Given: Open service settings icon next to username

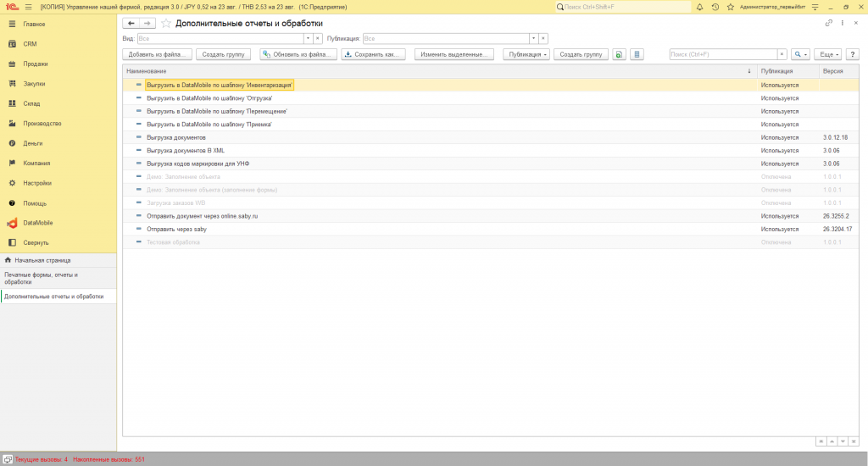Looking at the screenshot, I should [x=815, y=7].
